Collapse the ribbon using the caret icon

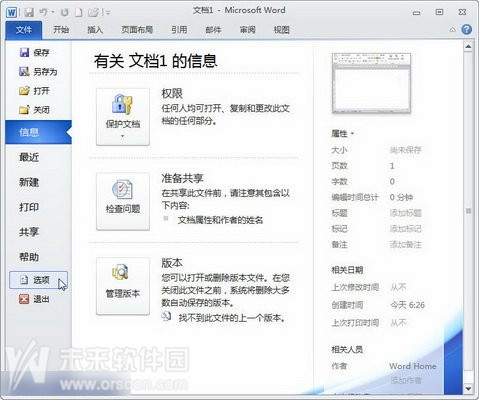coord(452,30)
